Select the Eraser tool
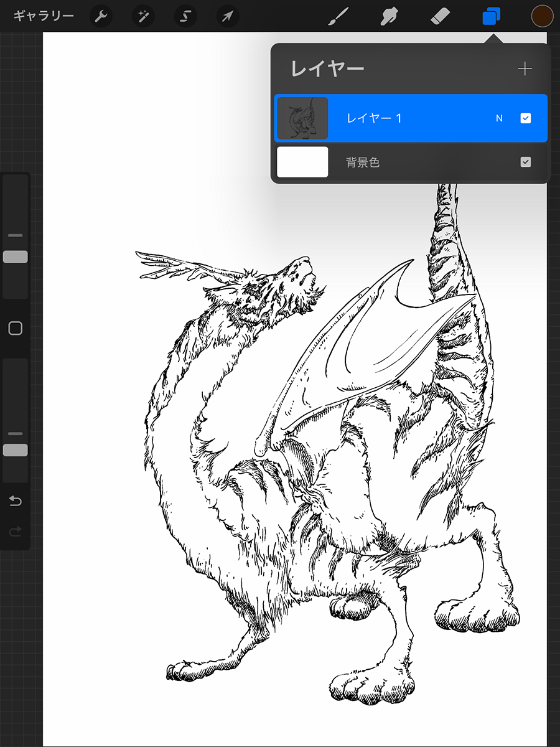 (440, 16)
